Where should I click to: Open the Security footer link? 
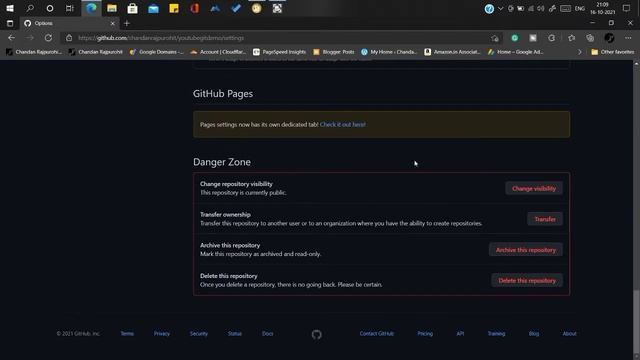coord(199,333)
